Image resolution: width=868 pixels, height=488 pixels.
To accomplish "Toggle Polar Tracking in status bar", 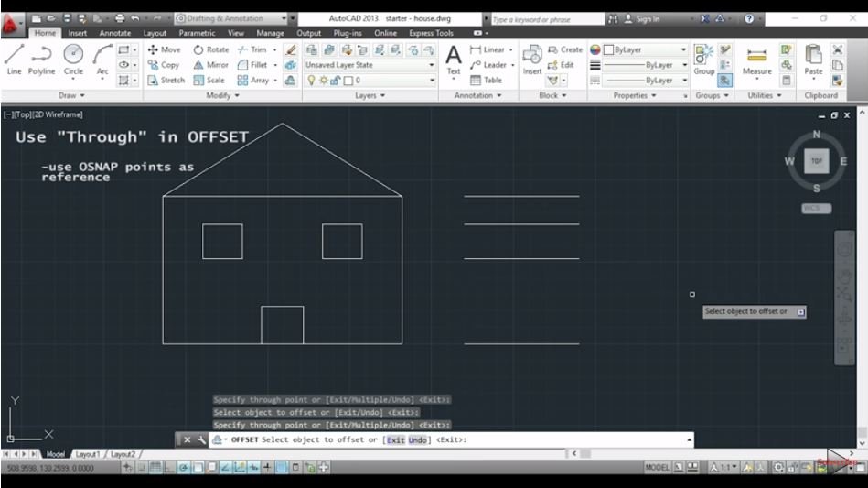I will (183, 468).
